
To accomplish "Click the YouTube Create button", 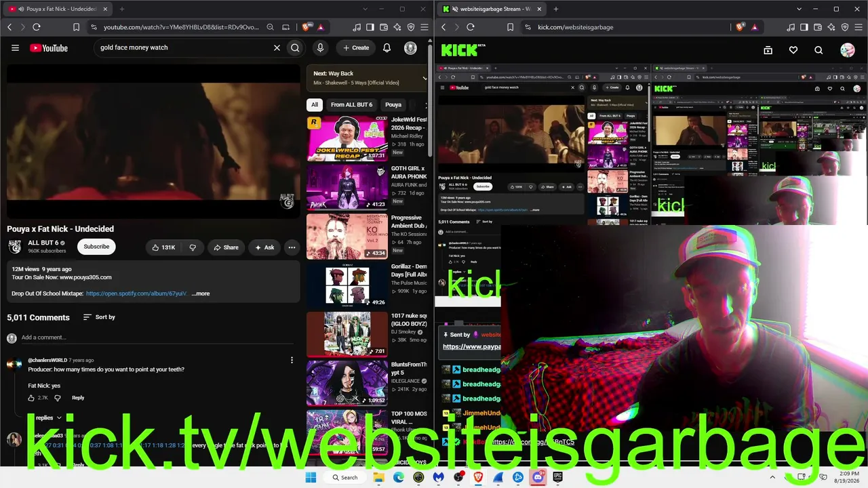I will (356, 48).
